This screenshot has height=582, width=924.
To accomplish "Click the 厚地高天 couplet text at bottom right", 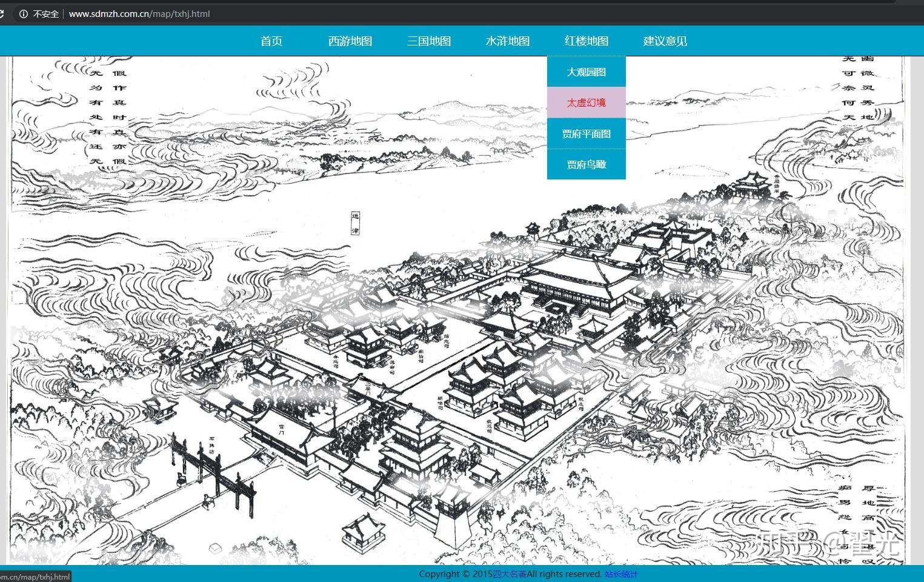I will (x=868, y=524).
